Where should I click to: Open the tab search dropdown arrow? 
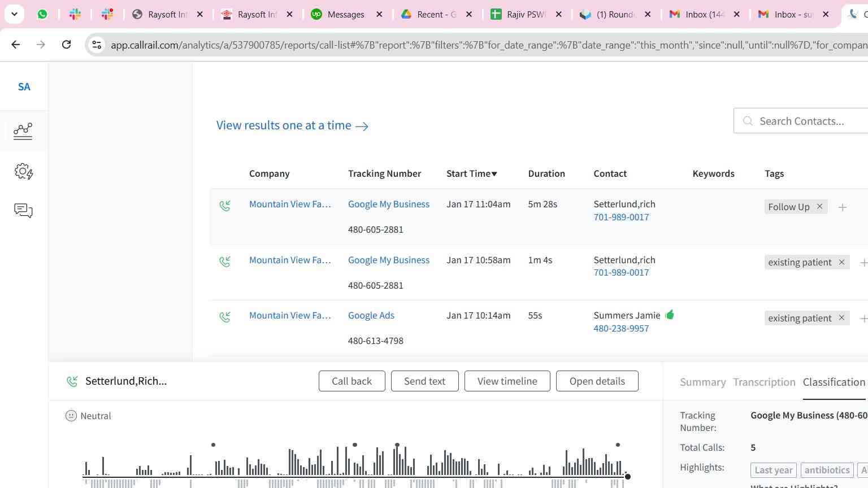point(14,14)
